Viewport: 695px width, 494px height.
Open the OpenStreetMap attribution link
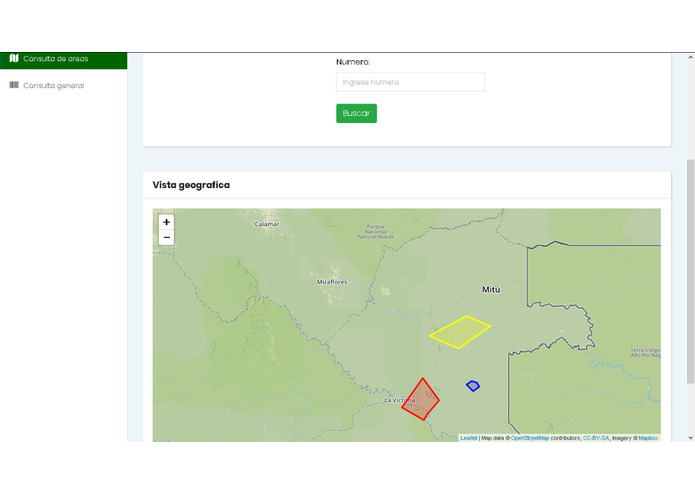point(530,438)
